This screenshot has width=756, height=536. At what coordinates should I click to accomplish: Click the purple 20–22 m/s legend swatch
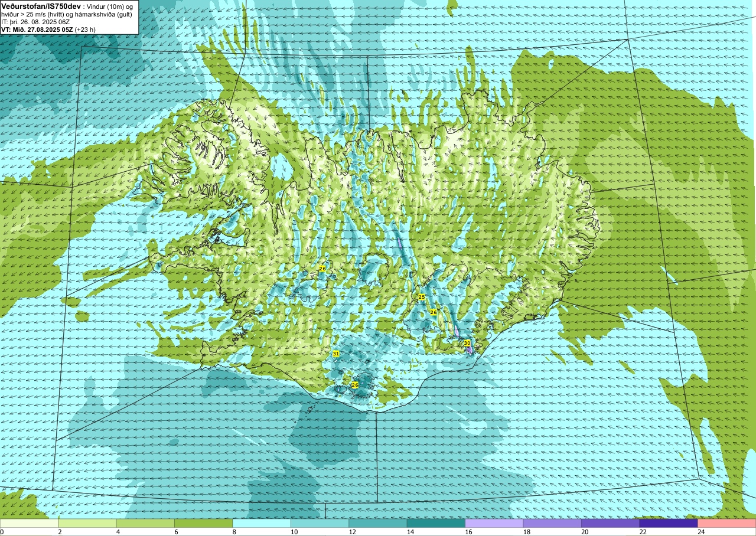pos(611,523)
